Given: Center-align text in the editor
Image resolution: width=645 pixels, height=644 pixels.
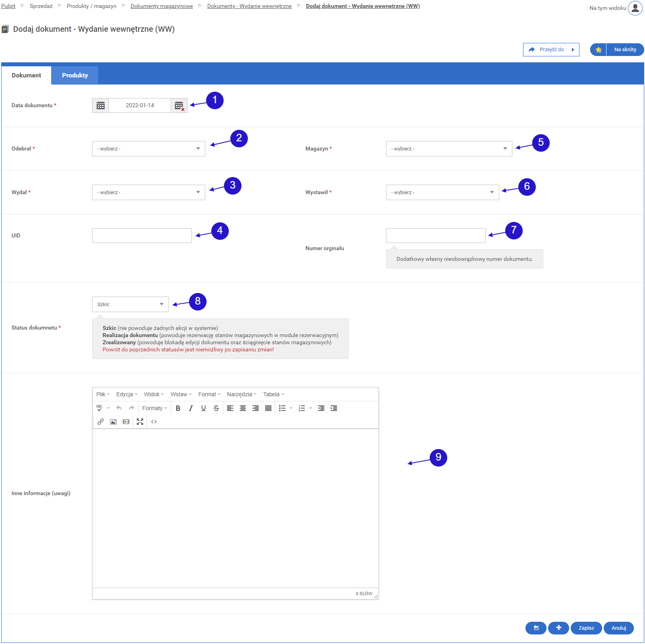Looking at the screenshot, I should [x=243, y=408].
